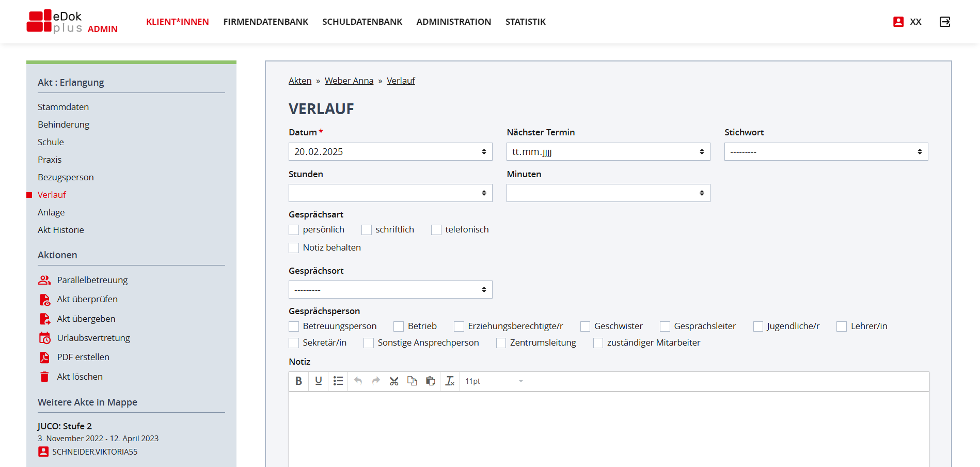Image resolution: width=980 pixels, height=467 pixels.
Task: Insert bullet list in Notiz editor
Action: [338, 381]
